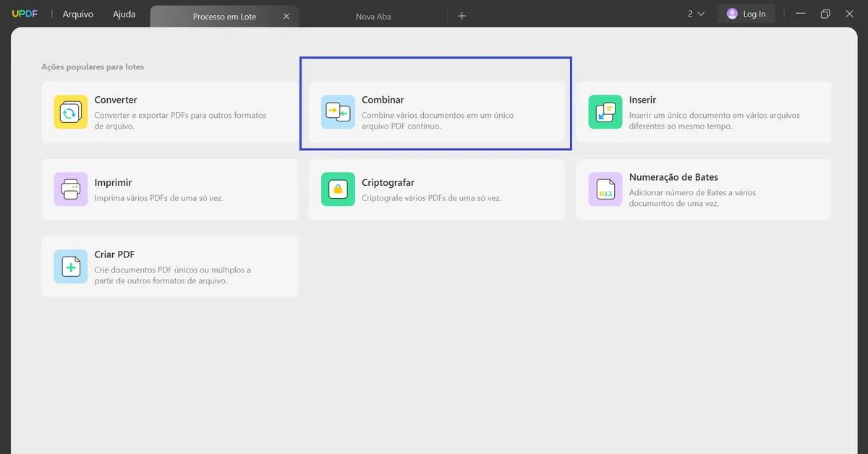
Task: Click the UPDF logo
Action: (25, 14)
